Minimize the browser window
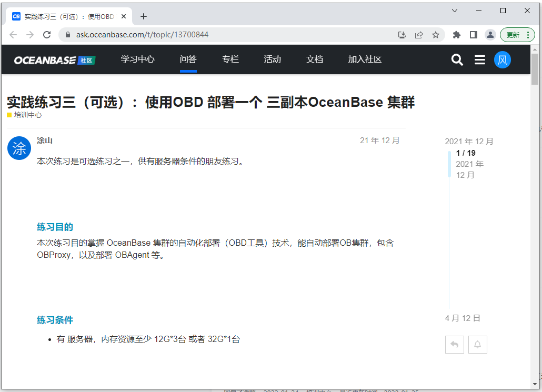 click(x=479, y=11)
